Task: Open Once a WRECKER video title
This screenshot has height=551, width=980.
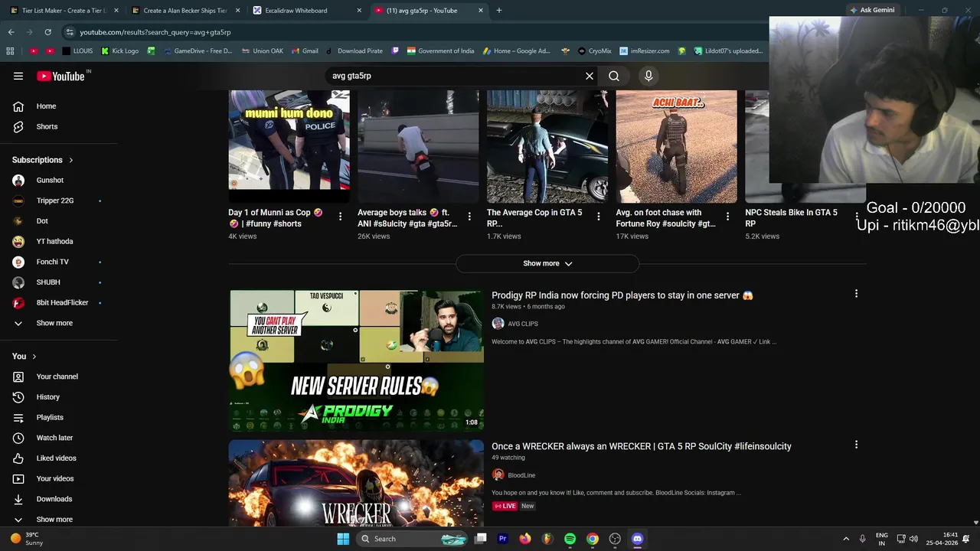Action: 642,446
